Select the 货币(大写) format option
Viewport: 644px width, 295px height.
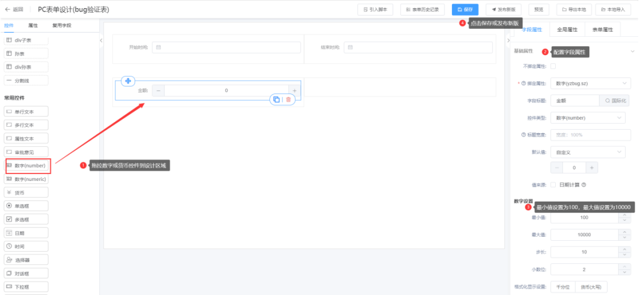[591, 287]
